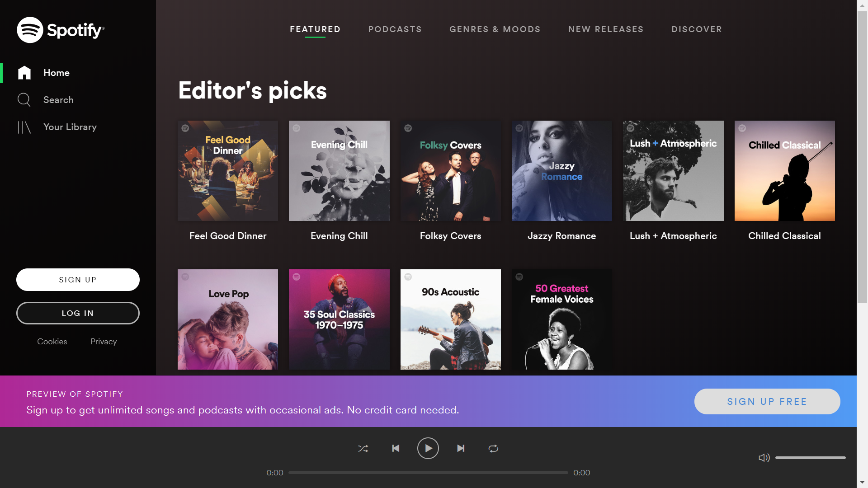The image size is (868, 488).
Task: Click the volume icon in player
Action: pos(764,458)
